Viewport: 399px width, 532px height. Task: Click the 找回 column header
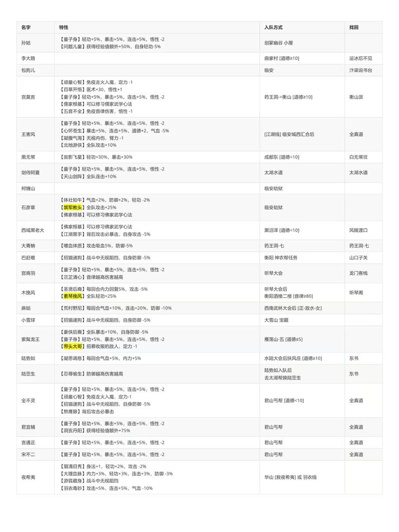click(x=354, y=28)
